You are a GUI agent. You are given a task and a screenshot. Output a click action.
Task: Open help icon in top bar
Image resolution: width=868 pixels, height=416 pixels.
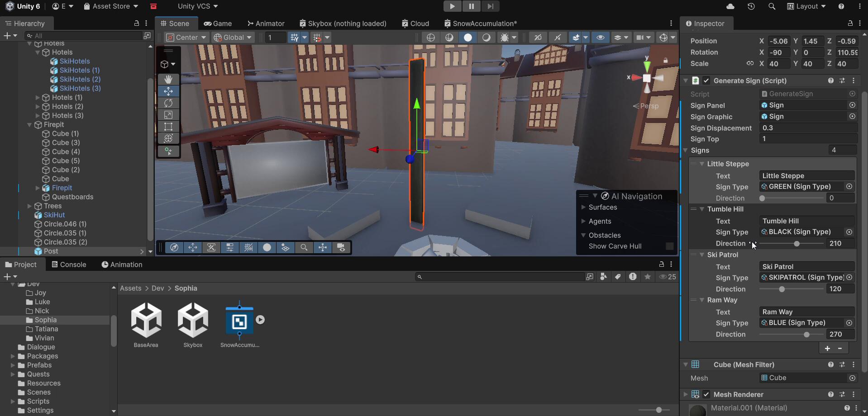[x=841, y=6]
